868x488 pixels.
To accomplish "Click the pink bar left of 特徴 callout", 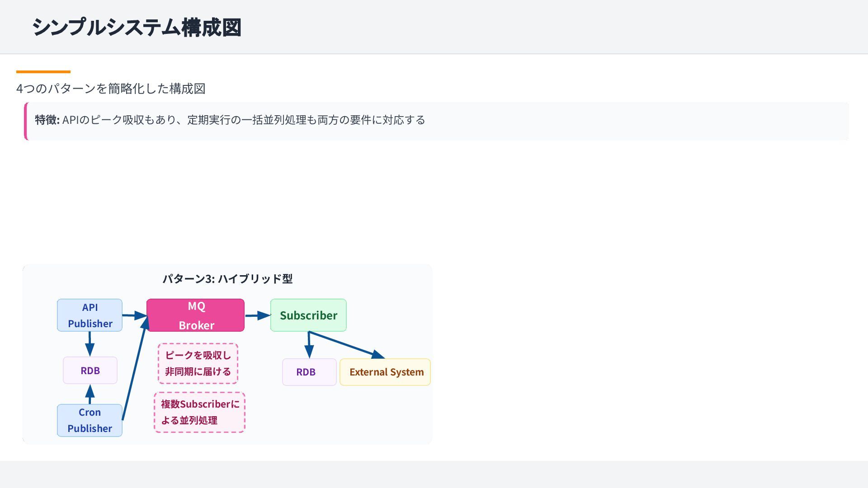I will [26, 121].
